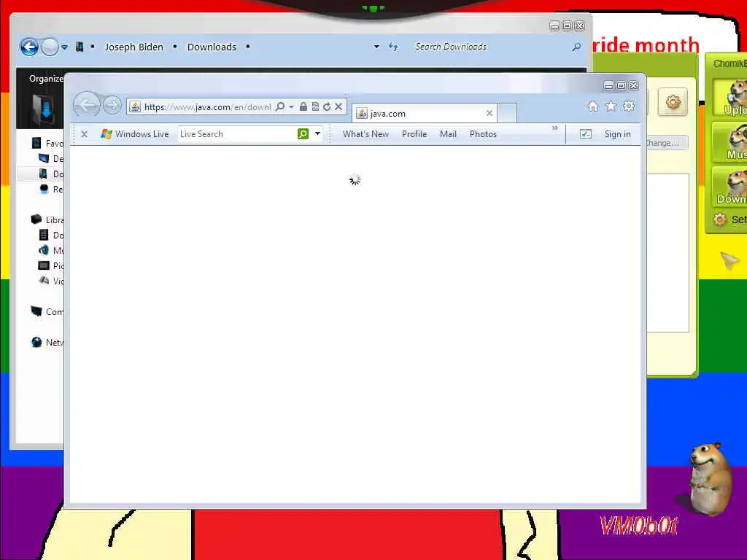Select Favorites in Explorer navigation pane

[47, 143]
